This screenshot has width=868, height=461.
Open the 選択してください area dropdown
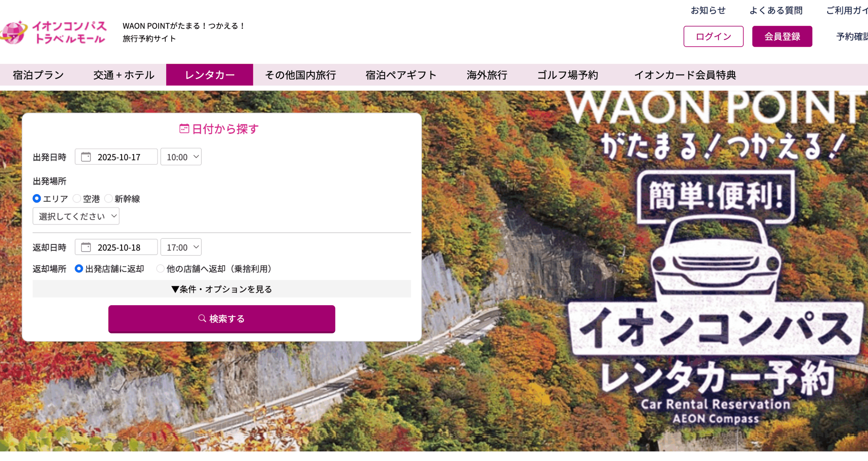76,216
